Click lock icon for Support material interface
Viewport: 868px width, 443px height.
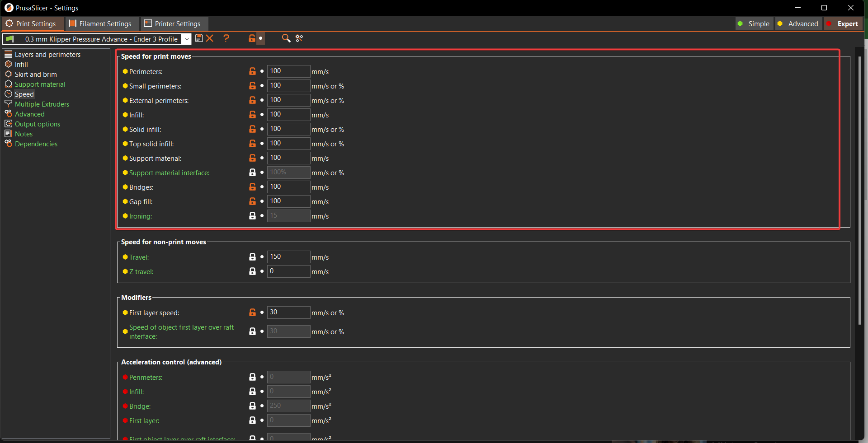point(252,173)
